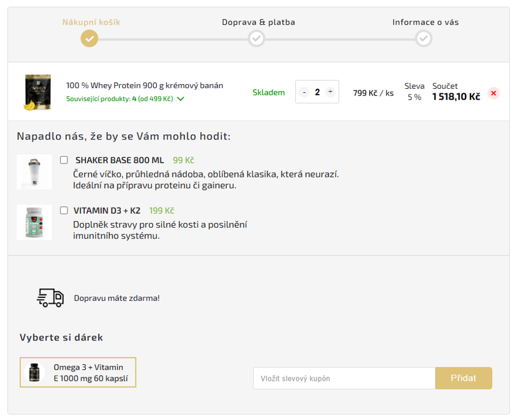Check the VITAMIN D3 + K2 checkbox

pos(64,210)
